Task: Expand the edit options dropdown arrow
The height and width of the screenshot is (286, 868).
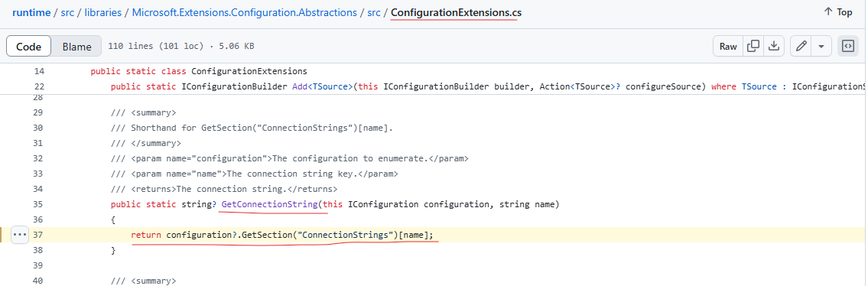Action: coord(821,47)
